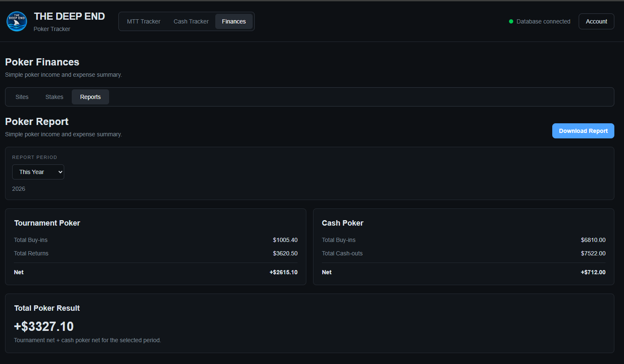
Task: Expand the This Year report period dropdown
Action: pos(38,172)
